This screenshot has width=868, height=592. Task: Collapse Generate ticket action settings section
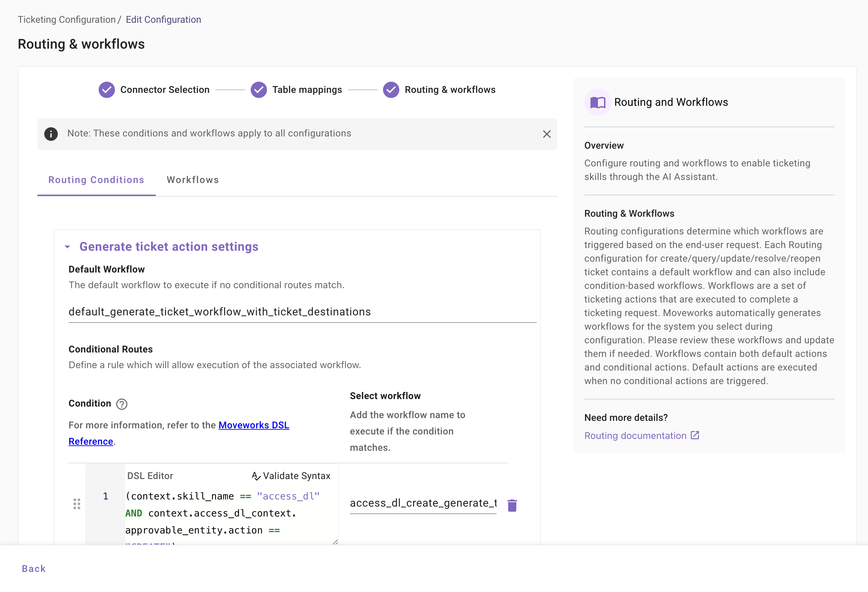point(68,247)
